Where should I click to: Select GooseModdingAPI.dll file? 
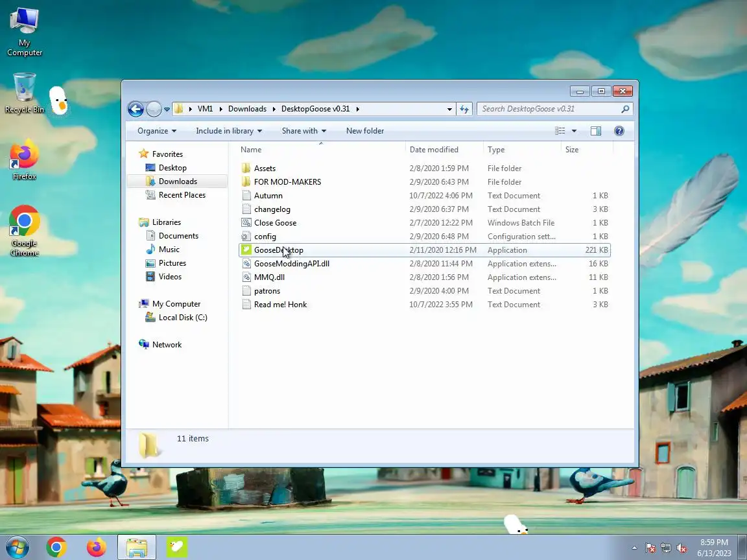tap(292, 264)
